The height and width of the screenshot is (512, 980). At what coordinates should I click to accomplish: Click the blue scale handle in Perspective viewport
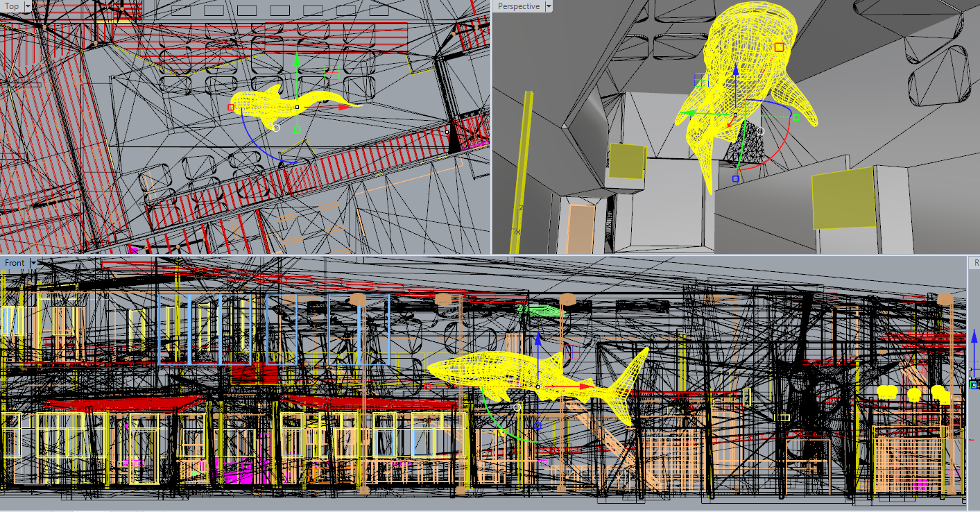[735, 178]
